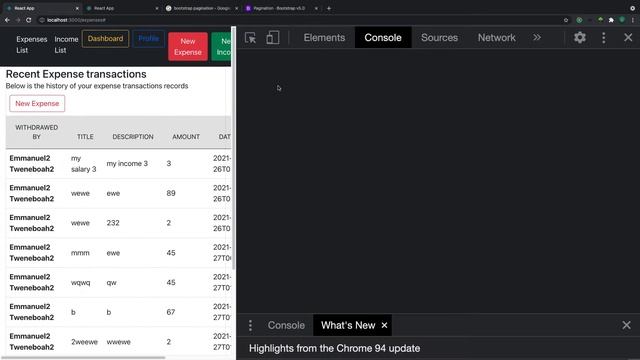Click the table horizontal scrollbar
640x360 pixels.
[84, 358]
